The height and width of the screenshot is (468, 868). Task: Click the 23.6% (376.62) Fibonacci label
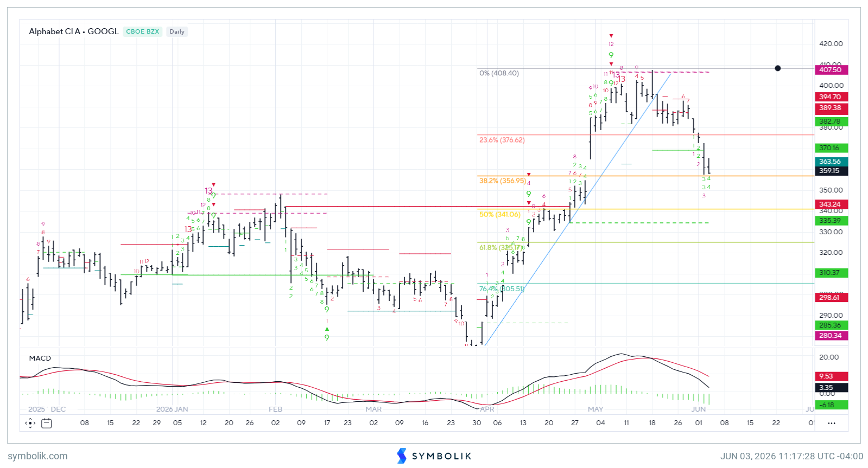[x=502, y=140]
